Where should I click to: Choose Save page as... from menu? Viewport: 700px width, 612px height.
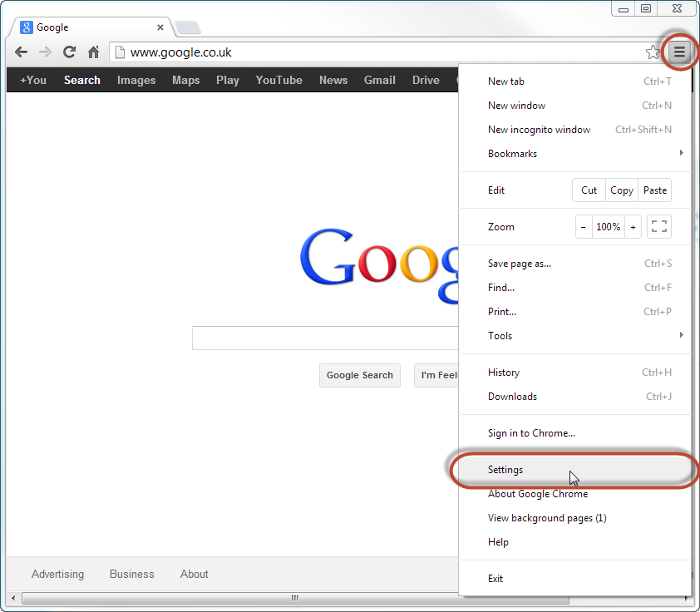(574, 264)
